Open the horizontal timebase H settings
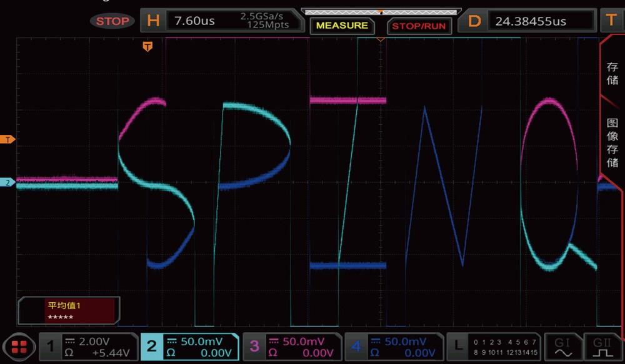 (x=153, y=21)
